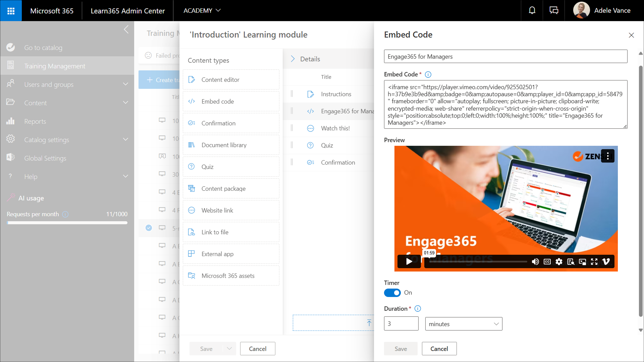The width and height of the screenshot is (644, 362).
Task: Open Reports in the sidebar
Action: click(35, 121)
